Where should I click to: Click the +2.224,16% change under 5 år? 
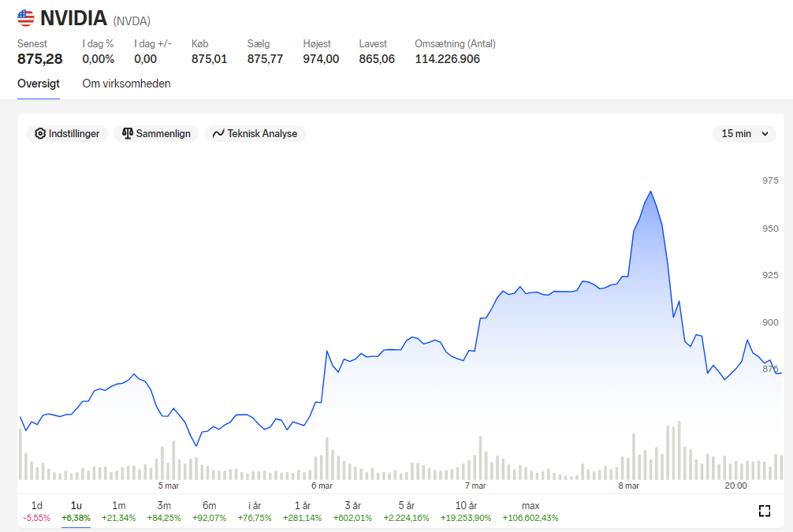406,518
